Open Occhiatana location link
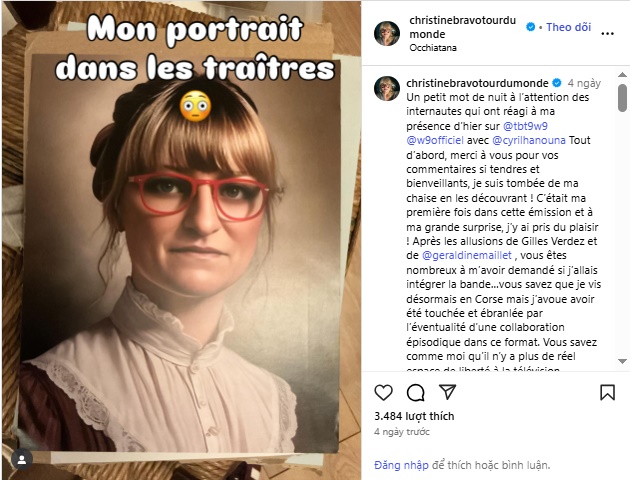Viewport: 630px width, 480px height. point(433,48)
